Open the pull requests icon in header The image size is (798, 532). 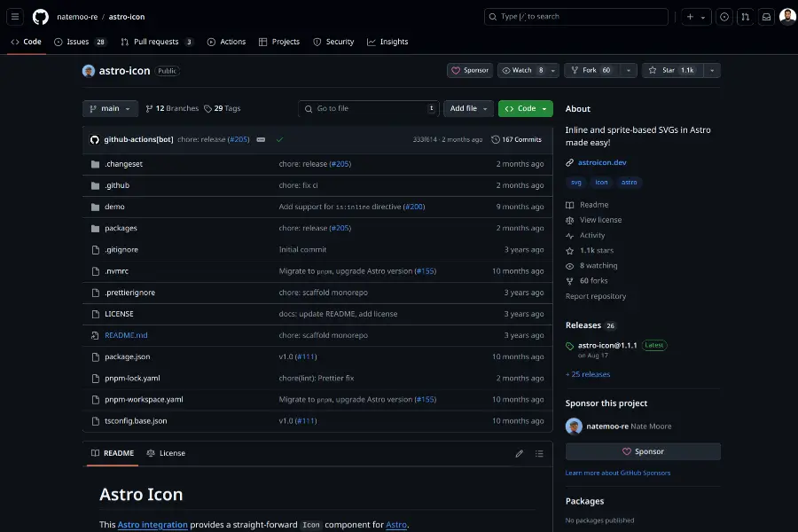745,17
